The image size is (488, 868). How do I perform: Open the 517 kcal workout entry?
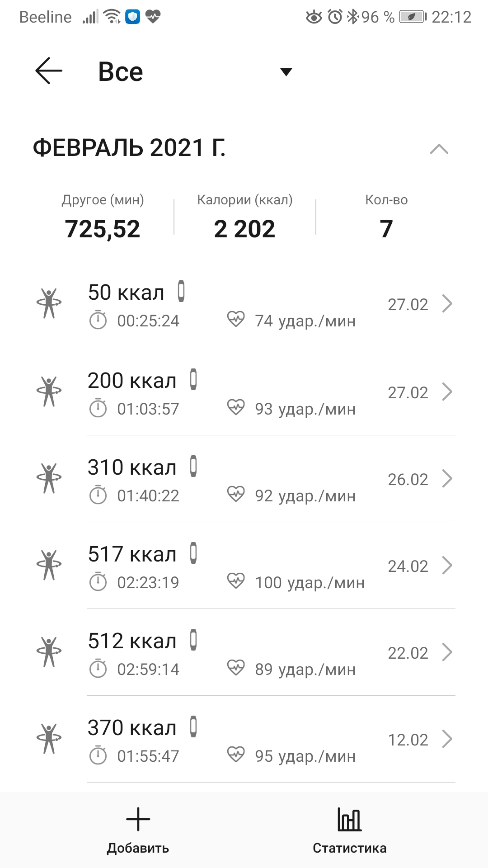[x=271, y=566]
